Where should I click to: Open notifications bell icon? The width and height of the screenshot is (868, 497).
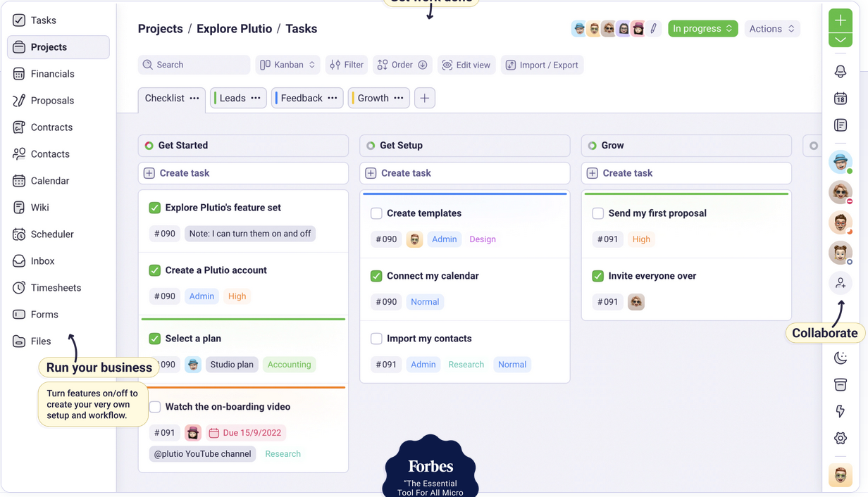pyautogui.click(x=841, y=72)
